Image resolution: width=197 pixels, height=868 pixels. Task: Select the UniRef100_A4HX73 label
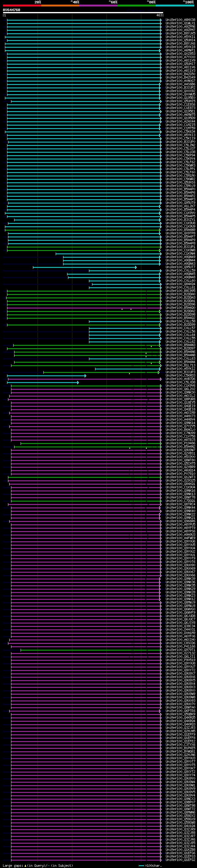(x=180, y=416)
